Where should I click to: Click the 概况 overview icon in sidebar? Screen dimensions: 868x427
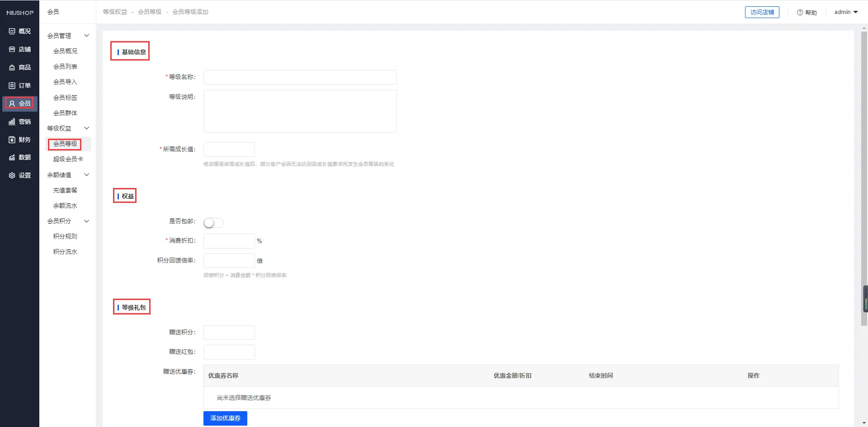point(12,31)
